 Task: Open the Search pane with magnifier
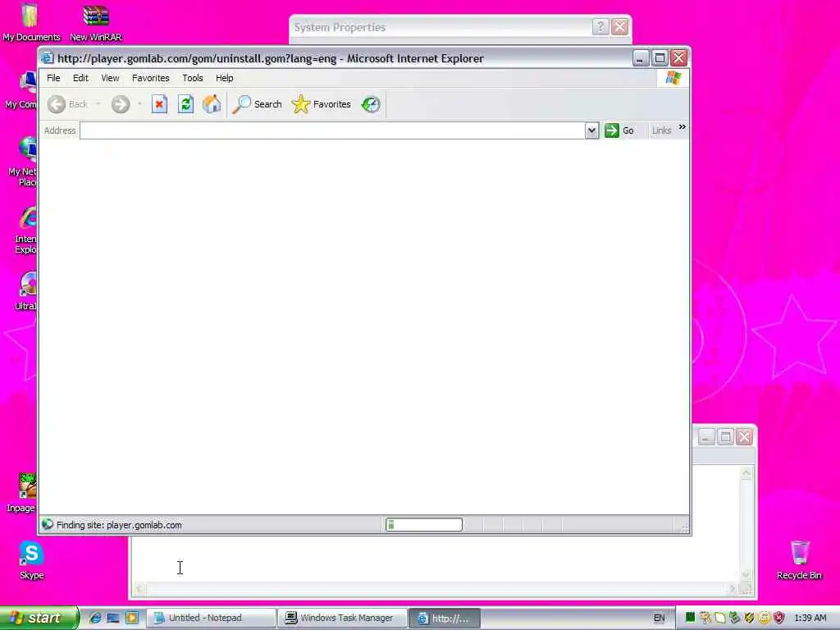pyautogui.click(x=257, y=104)
